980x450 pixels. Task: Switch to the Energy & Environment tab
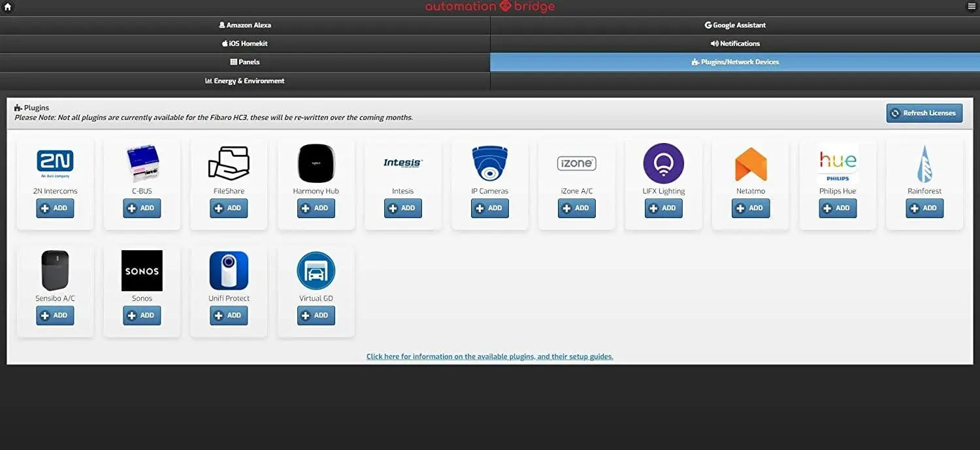click(x=245, y=80)
